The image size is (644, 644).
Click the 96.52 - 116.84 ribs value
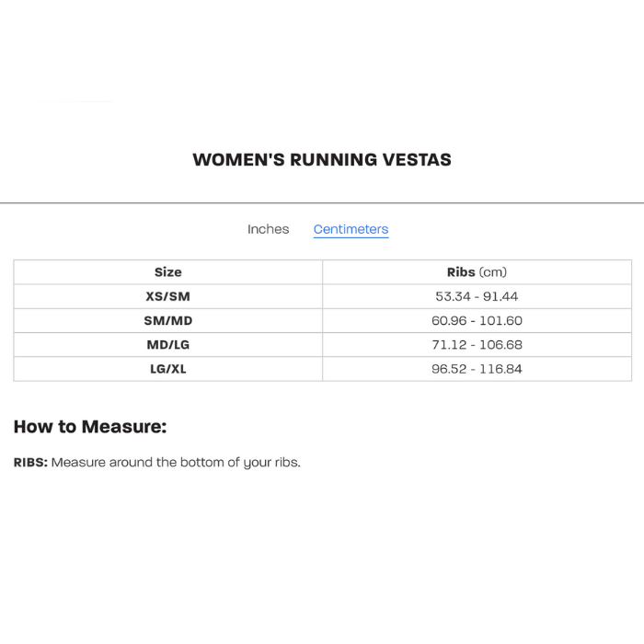click(x=477, y=369)
